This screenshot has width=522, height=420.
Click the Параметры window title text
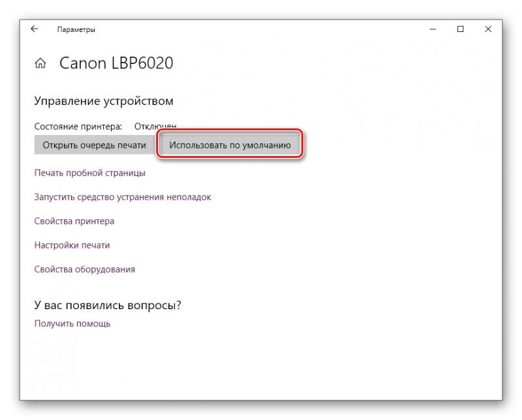click(x=76, y=29)
